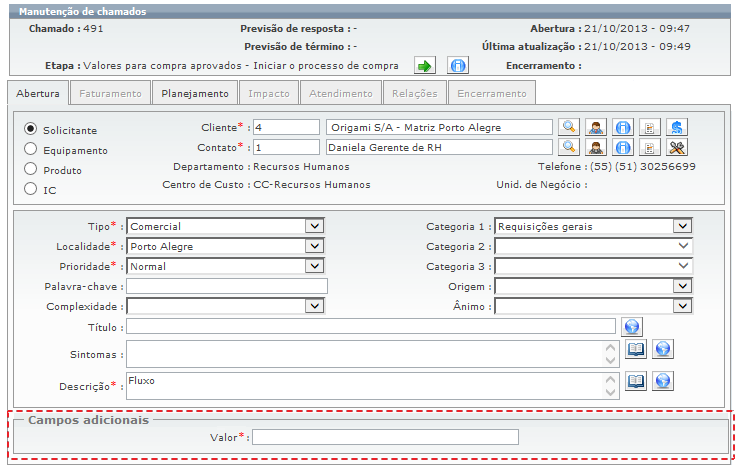Image resolution: width=739 pixels, height=471 pixels.
Task: Click the dollar sign icon in Cliente row
Action: click(x=677, y=128)
